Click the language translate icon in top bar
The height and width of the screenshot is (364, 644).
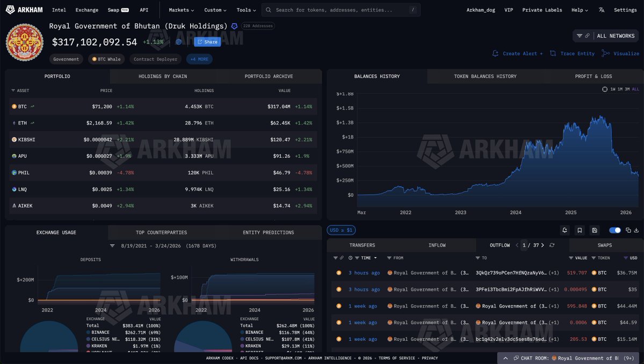pos(602,10)
